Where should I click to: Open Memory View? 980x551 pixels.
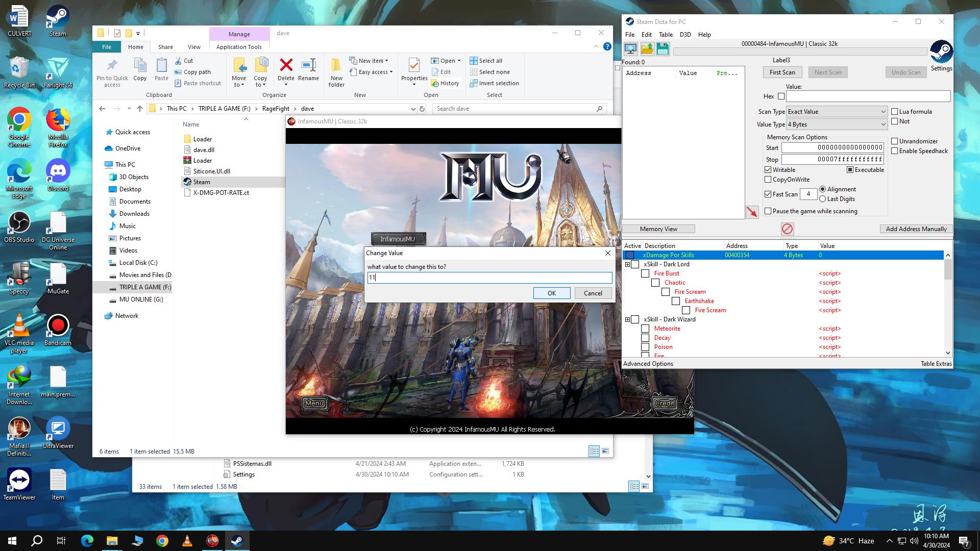pyautogui.click(x=658, y=229)
